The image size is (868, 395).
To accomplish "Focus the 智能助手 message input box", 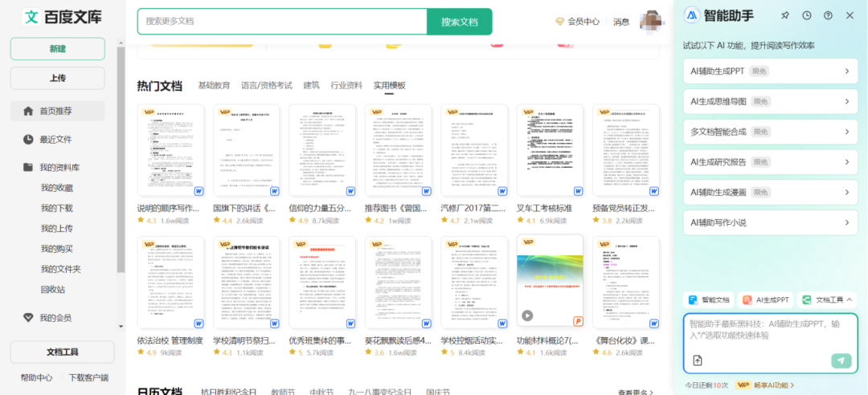I will [771, 343].
